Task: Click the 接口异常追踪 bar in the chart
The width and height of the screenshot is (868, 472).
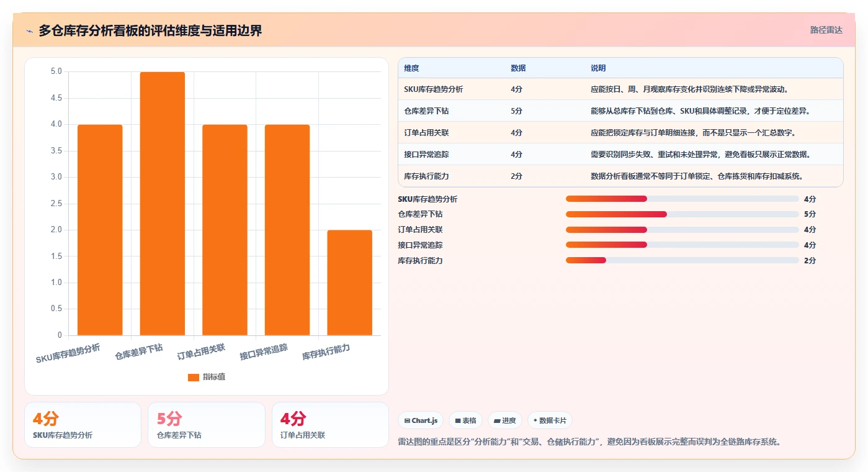Action: click(287, 230)
